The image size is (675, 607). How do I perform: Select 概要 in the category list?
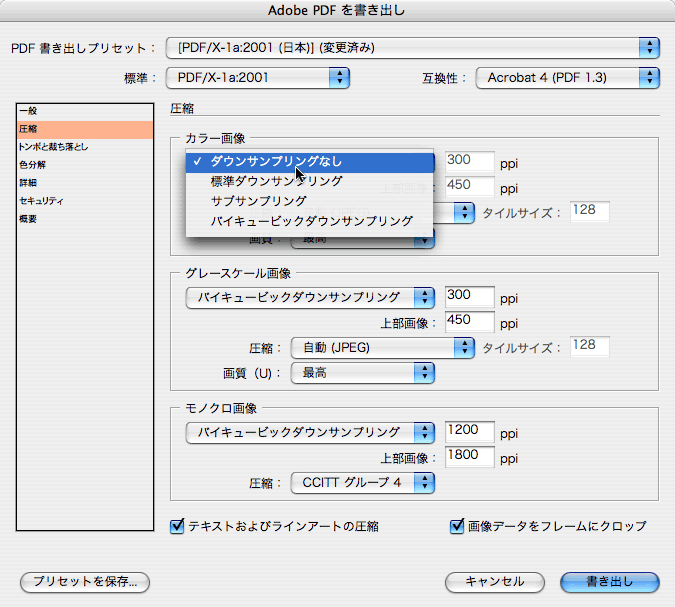tap(85, 219)
